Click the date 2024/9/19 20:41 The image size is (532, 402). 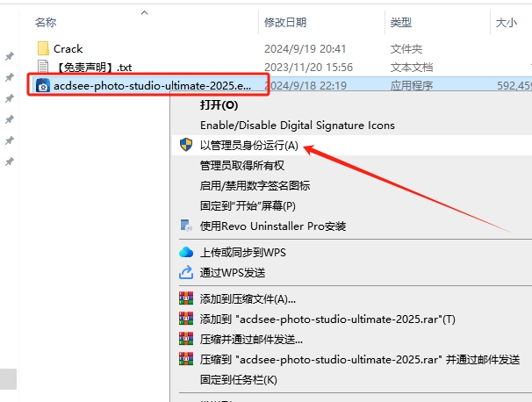(305, 49)
